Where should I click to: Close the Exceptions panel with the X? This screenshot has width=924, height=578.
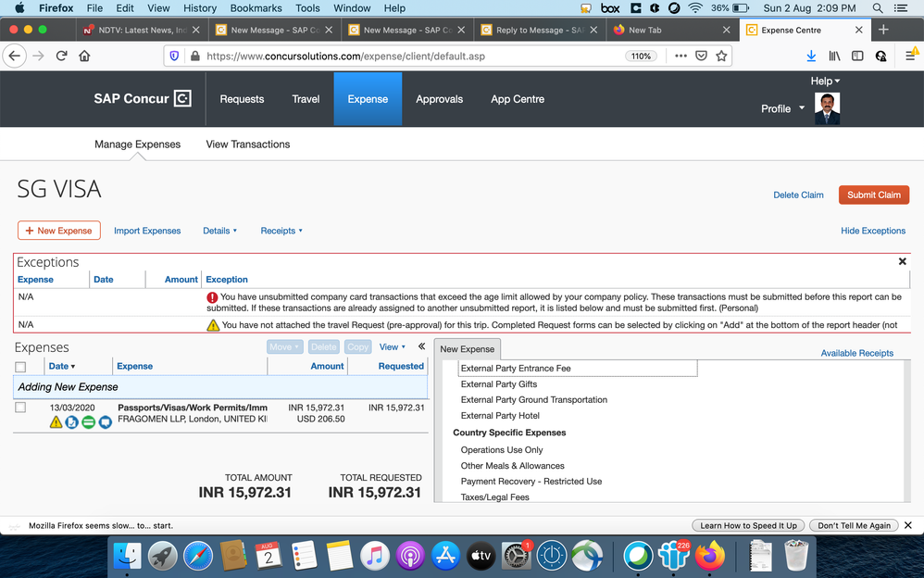click(x=902, y=261)
